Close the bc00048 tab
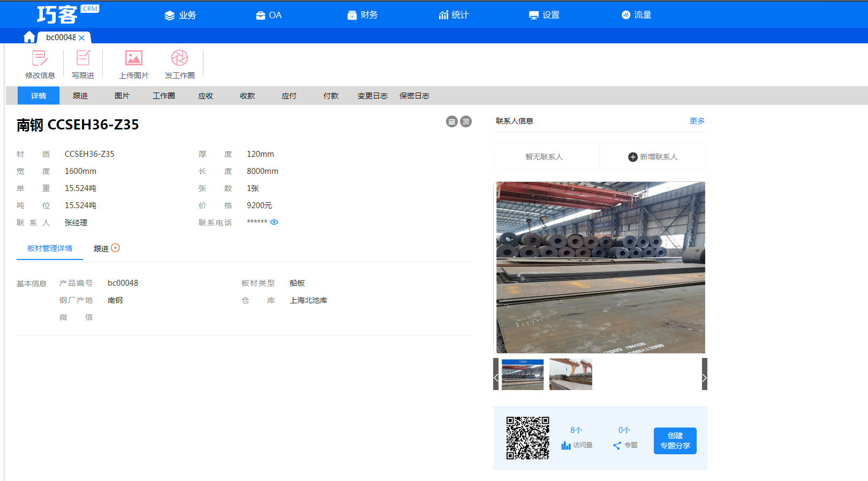868x481 pixels. 82,38
